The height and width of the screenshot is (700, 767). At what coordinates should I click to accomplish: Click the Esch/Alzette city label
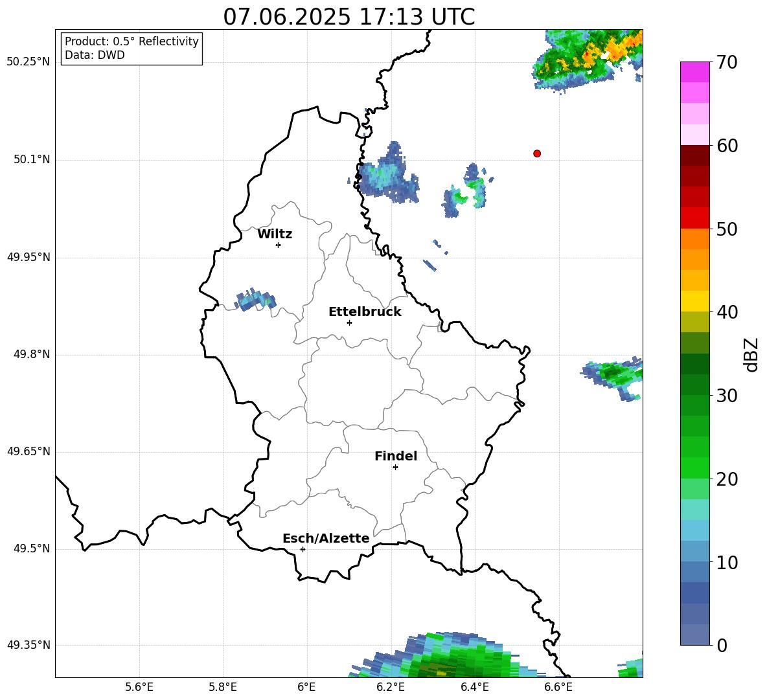326,538
